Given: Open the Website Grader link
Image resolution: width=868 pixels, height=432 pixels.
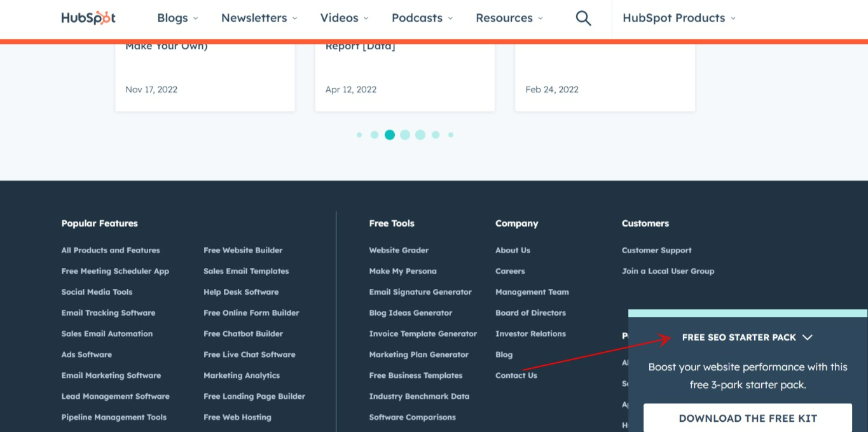Looking at the screenshot, I should (x=399, y=250).
